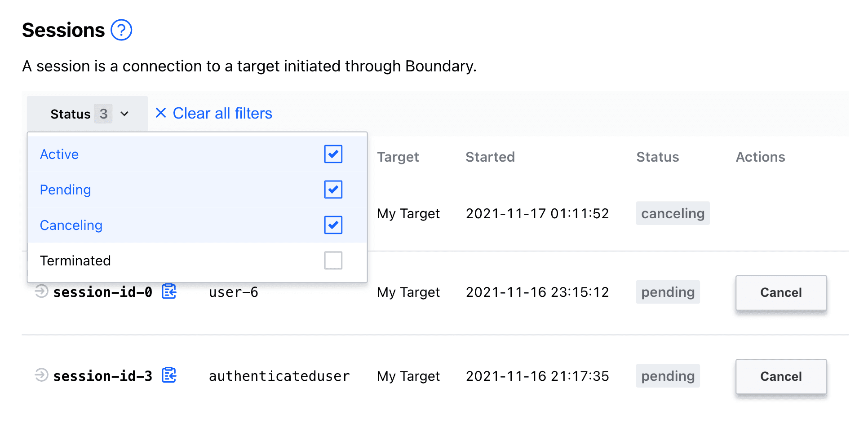Click the X icon on Clear all filters
This screenshot has height=441, width=868.
coord(160,113)
